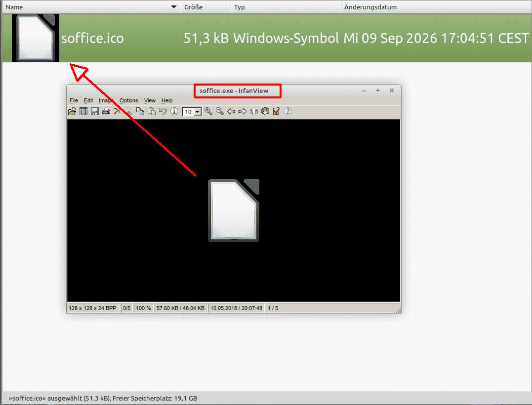Click the Paste clipboard icon

[x=152, y=111]
